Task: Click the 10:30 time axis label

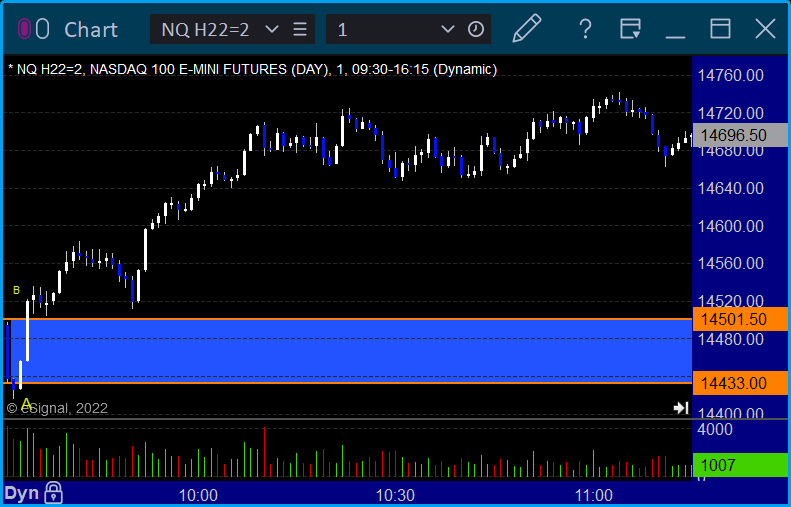Action: (396, 495)
